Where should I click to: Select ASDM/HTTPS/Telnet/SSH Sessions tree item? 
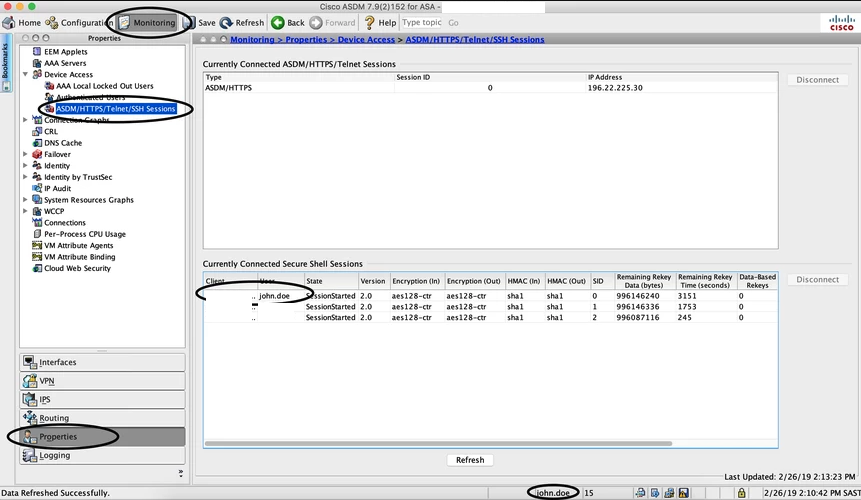click(115, 109)
